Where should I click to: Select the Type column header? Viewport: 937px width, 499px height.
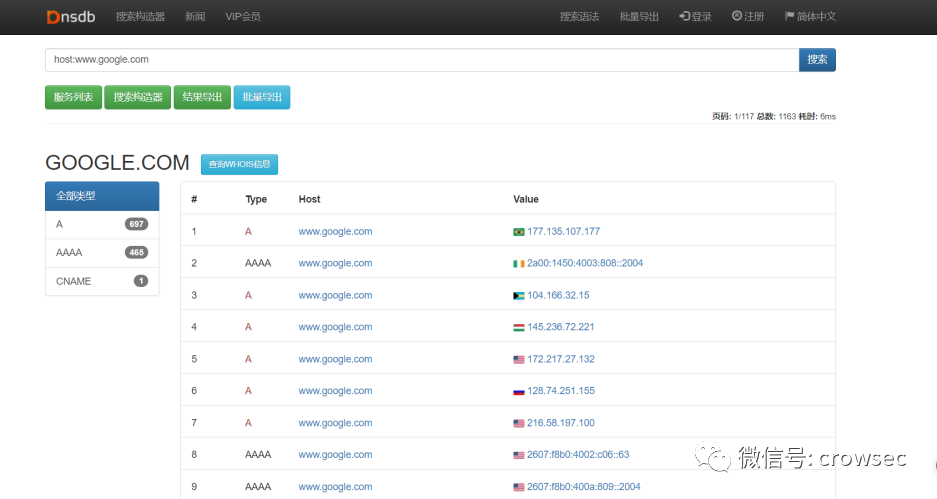(256, 200)
